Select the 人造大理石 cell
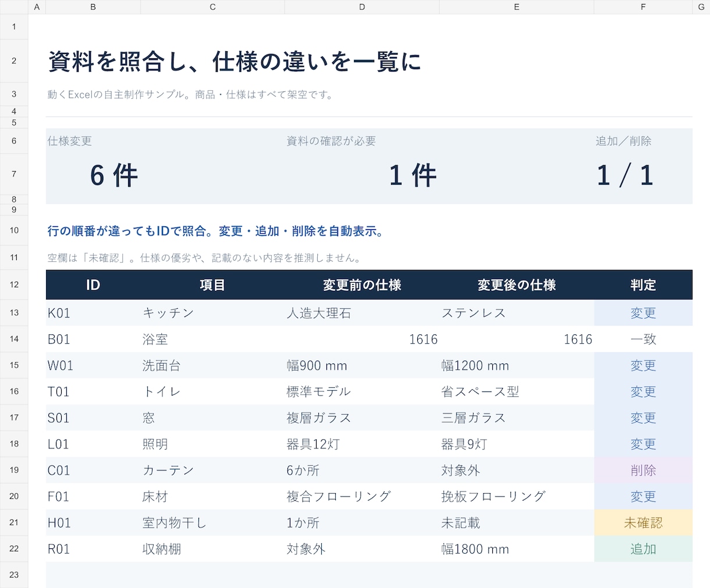710x588 pixels. click(362, 313)
